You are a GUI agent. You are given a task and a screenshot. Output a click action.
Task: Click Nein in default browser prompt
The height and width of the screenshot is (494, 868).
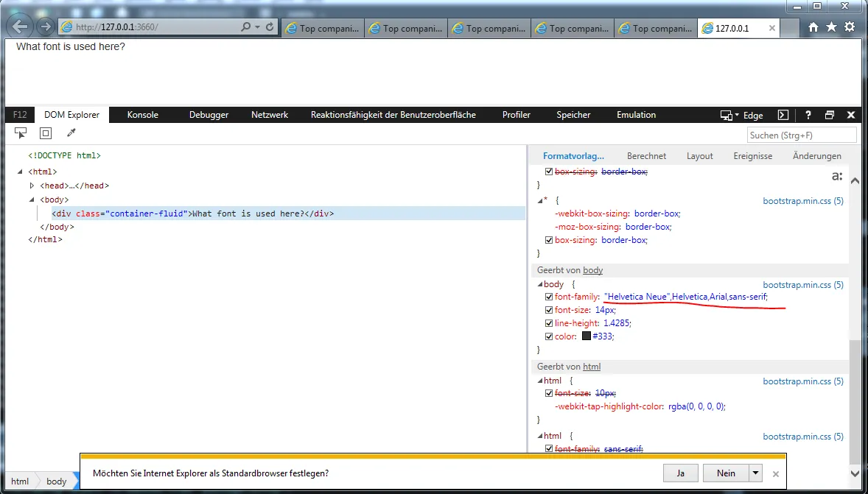[726, 473]
